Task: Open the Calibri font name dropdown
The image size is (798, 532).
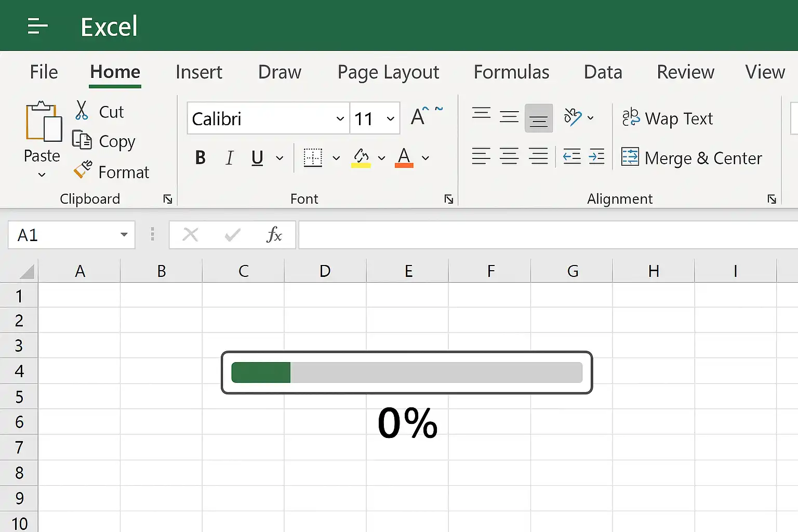Action: pos(340,118)
